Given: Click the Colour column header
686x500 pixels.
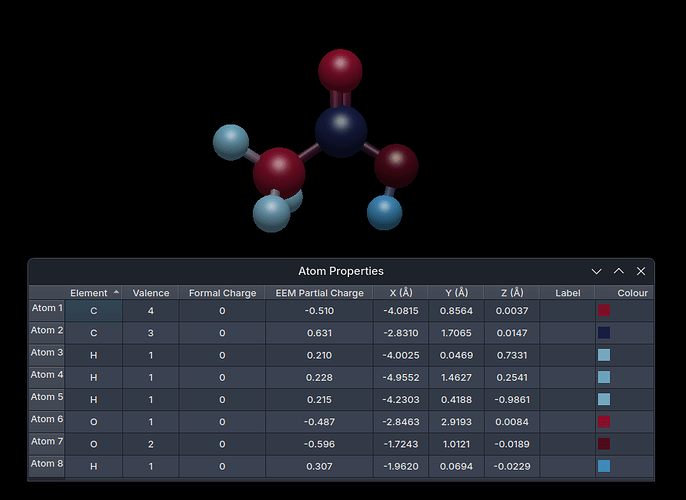Looking at the screenshot, I should pyautogui.click(x=632, y=293).
